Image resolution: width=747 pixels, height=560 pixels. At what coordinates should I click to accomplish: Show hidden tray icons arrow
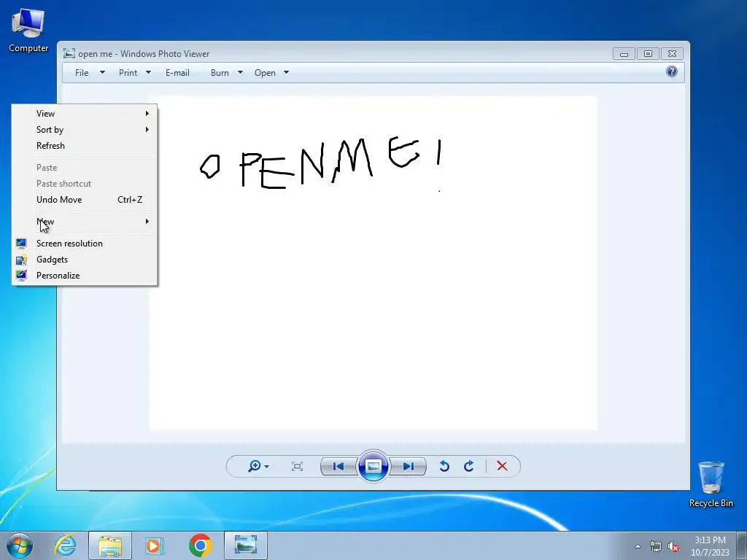pos(638,546)
